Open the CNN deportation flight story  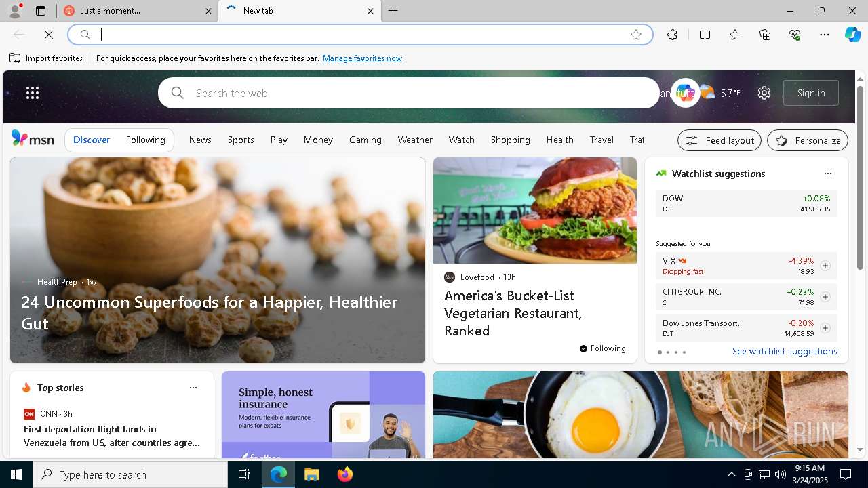[x=112, y=436]
